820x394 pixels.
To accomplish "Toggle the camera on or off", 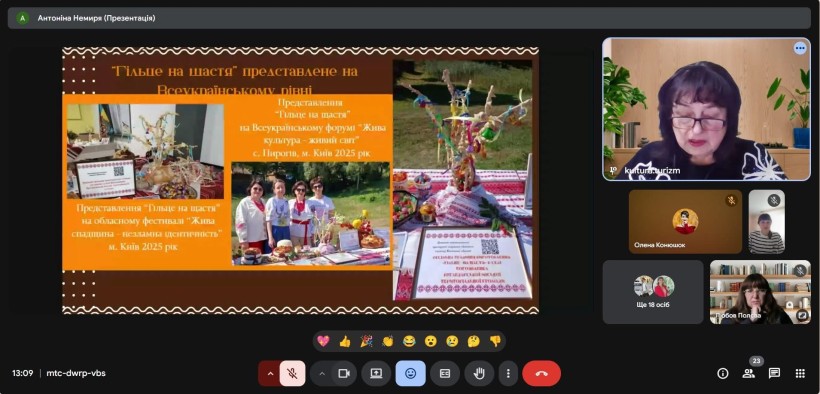I will click(x=344, y=374).
